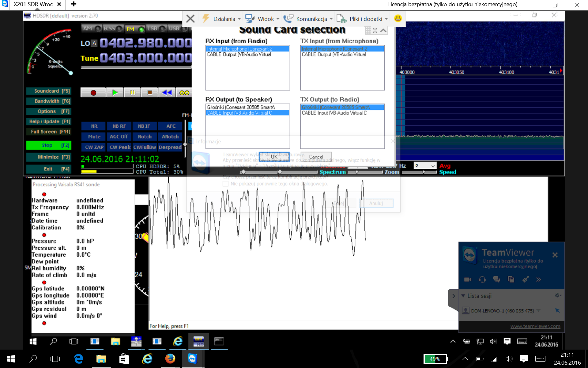Open the Avg value dropdown showing 2
588x368 pixels.
tap(425, 166)
